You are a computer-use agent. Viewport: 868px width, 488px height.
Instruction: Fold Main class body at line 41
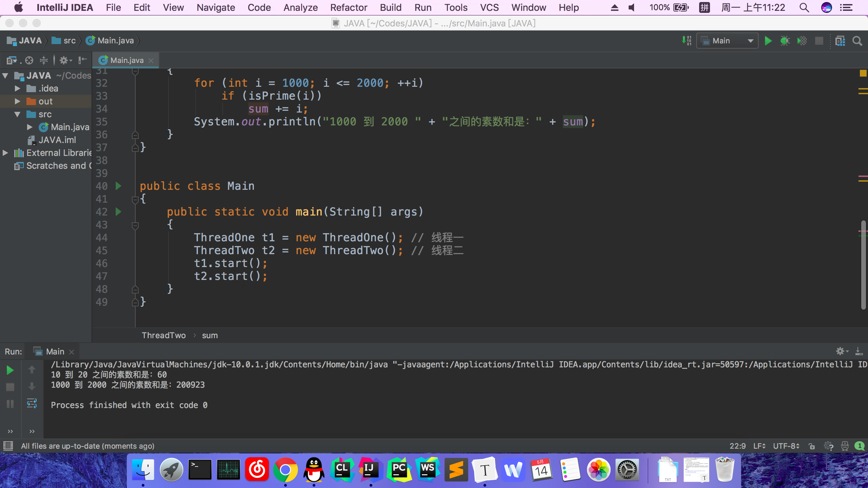click(135, 200)
